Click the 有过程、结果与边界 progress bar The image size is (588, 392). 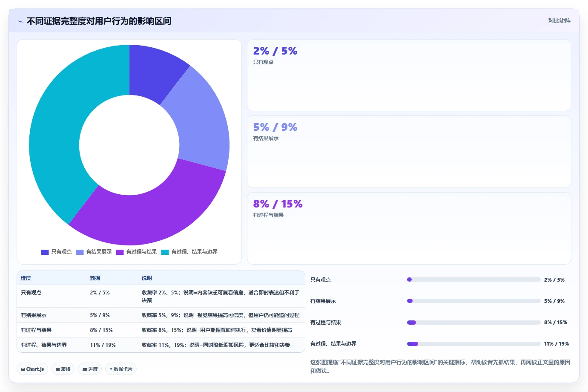[474, 343]
